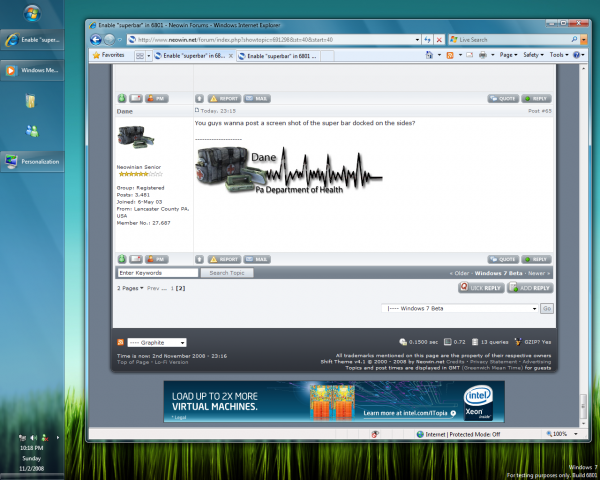Click the Go button beside forum jump
The image size is (600, 480).
547,309
